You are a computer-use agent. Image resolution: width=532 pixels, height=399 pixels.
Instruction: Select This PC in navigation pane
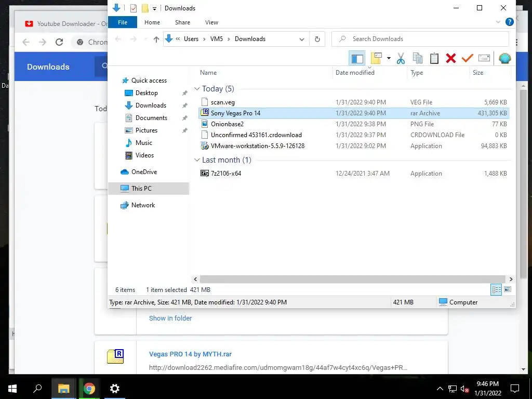148,188
